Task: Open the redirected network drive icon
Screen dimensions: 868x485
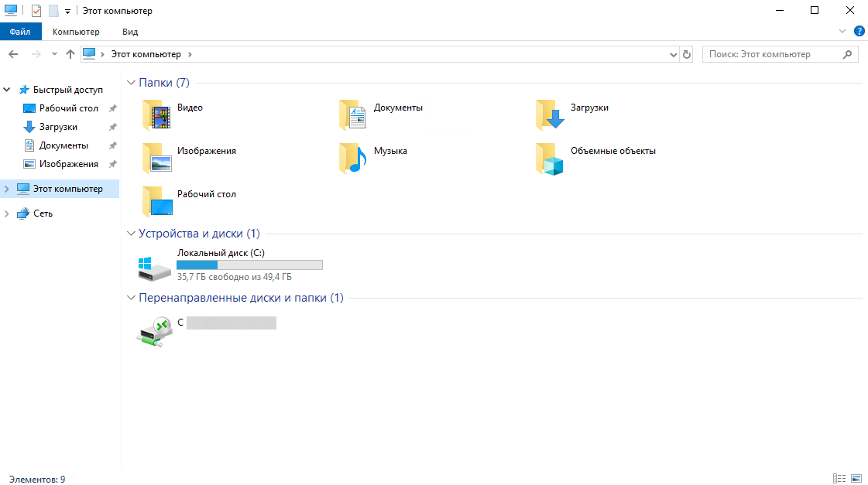Action: click(154, 331)
